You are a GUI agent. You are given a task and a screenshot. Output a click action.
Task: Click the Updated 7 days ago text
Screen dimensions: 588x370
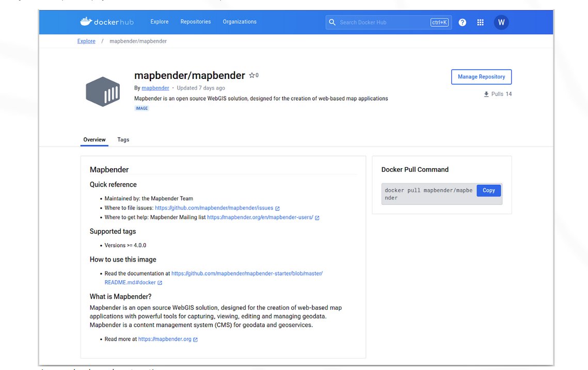click(x=201, y=88)
